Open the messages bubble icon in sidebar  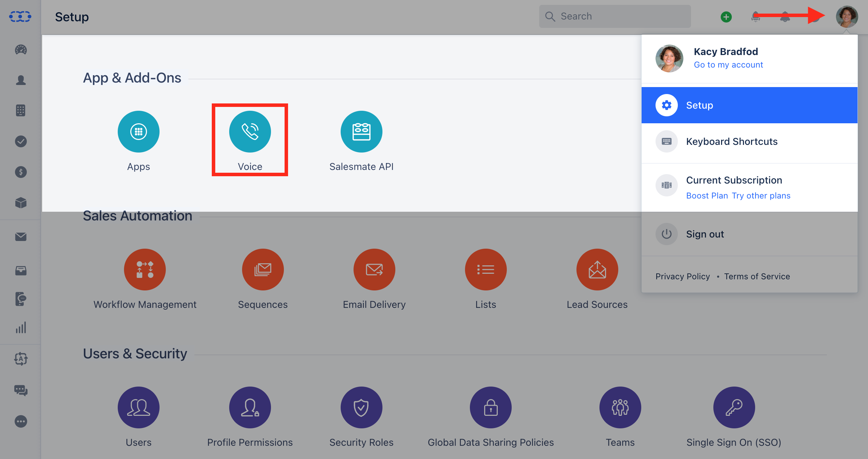point(21,390)
